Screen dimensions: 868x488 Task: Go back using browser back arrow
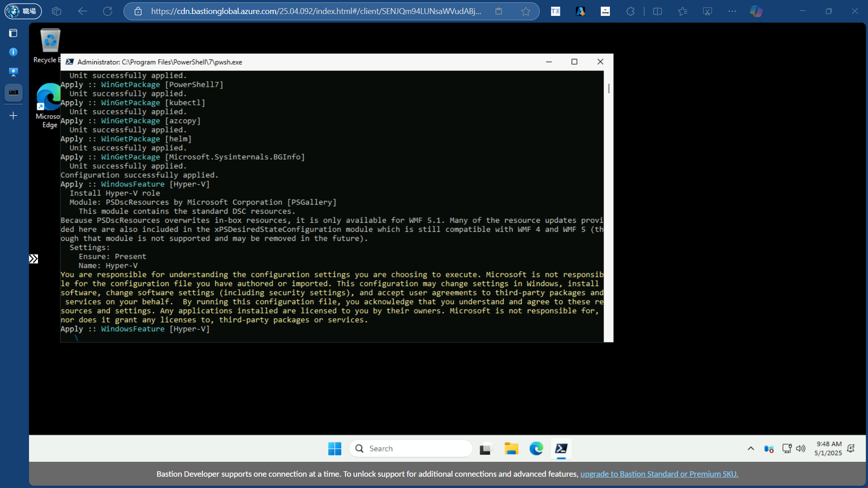coord(83,11)
